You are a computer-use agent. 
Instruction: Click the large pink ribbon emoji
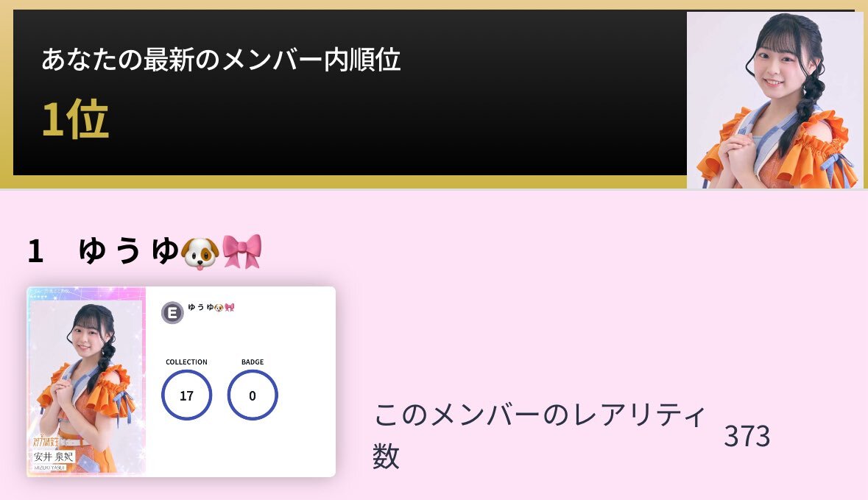coord(242,251)
